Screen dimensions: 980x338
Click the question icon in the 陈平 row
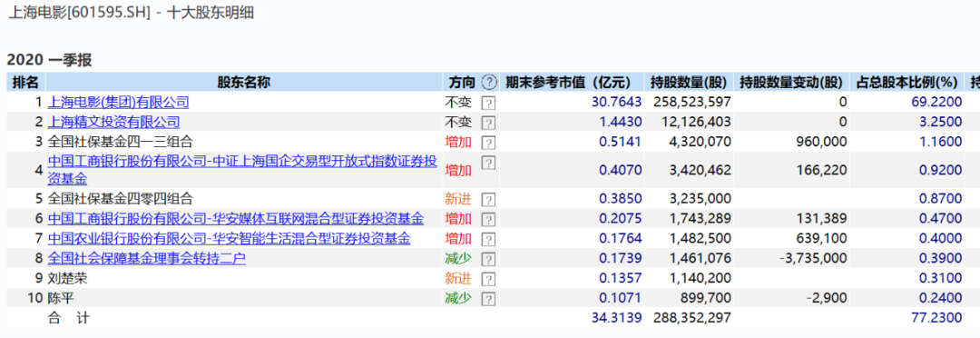[488, 299]
